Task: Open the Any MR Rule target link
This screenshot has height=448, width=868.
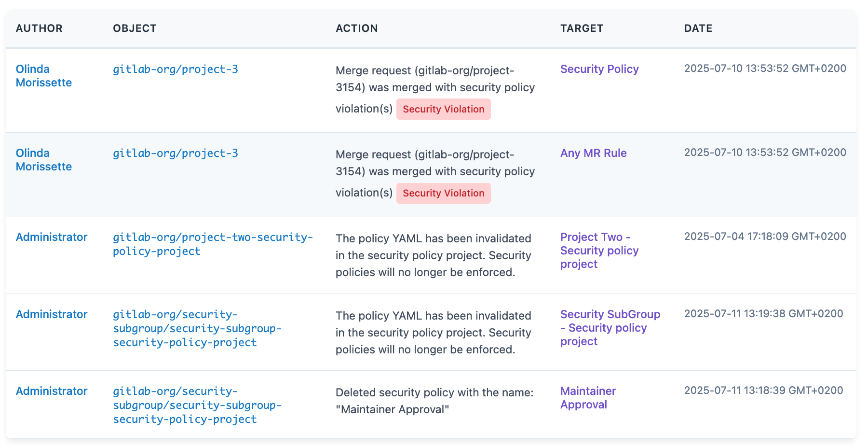Action: pos(594,153)
